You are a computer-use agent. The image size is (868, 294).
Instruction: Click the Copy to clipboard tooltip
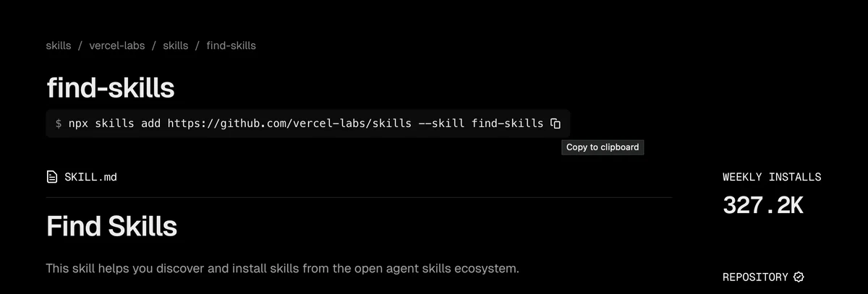[603, 147]
